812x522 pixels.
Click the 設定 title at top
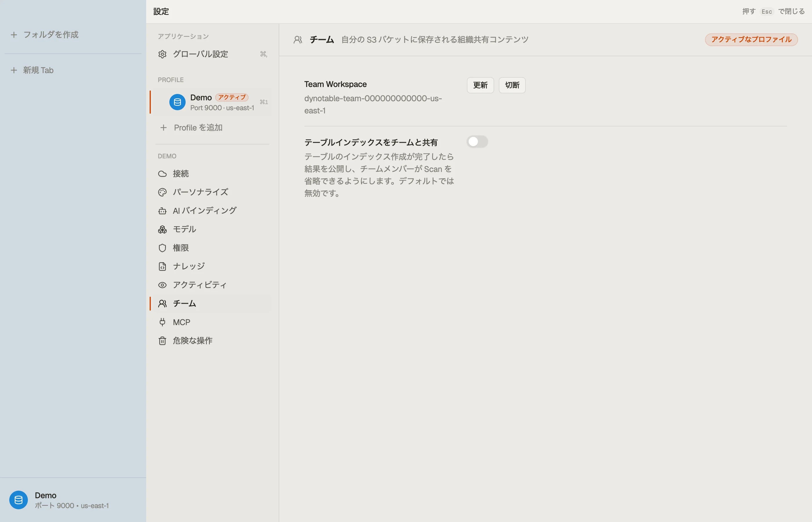pyautogui.click(x=161, y=12)
